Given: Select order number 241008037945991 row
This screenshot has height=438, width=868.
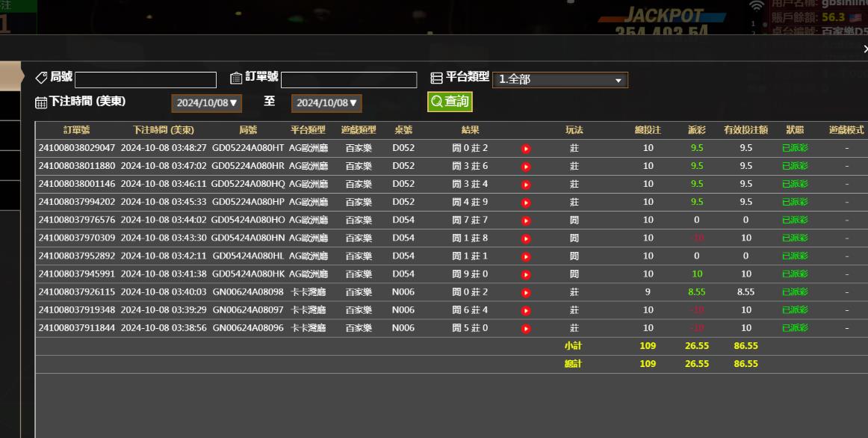Looking at the screenshot, I should click(x=77, y=274).
